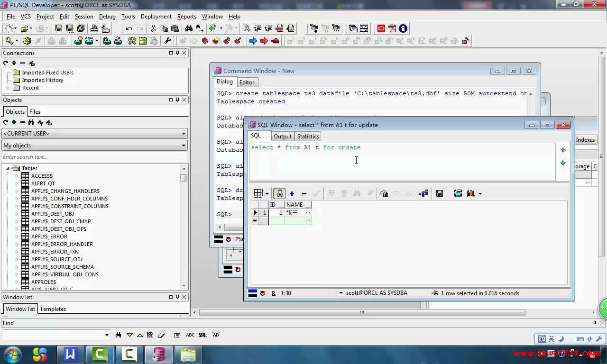Click the Execute gear icon
Image resolution: width=607 pixels, height=364 pixels.
point(27,41)
